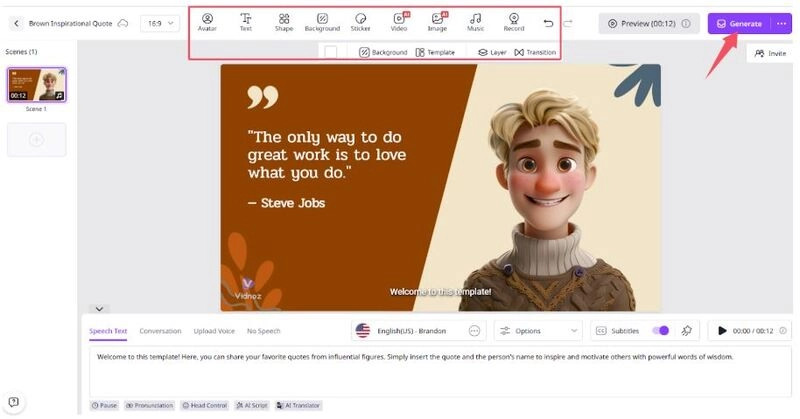Viewport: 800px width, 419px height.
Task: Collapse the script panel with chevron
Action: pyautogui.click(x=99, y=309)
